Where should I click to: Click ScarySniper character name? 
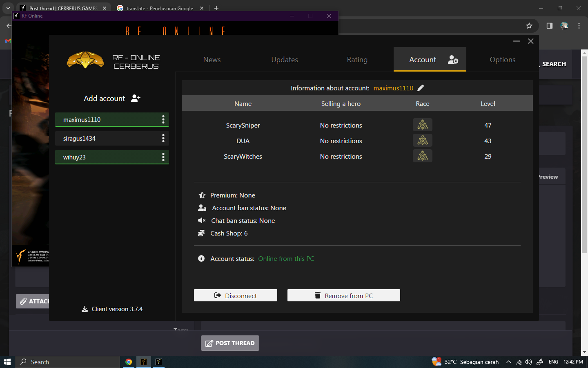pos(243,126)
